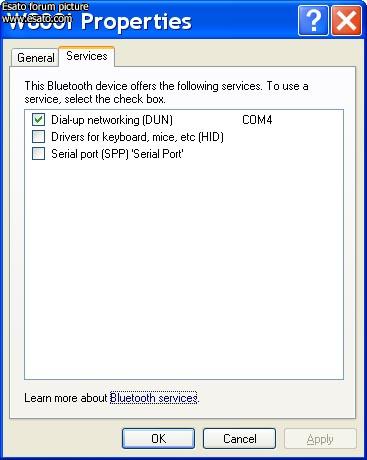Close the Properties dialog with the X

(x=346, y=20)
